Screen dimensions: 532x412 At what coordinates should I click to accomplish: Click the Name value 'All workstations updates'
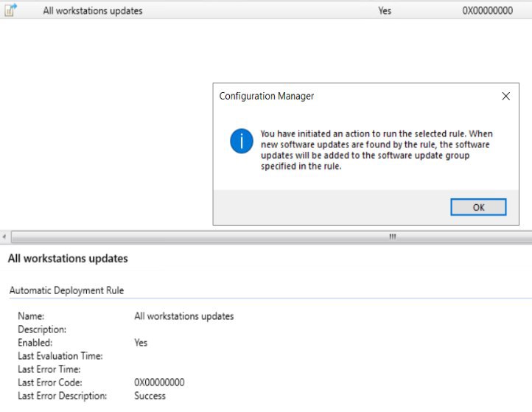click(x=184, y=316)
